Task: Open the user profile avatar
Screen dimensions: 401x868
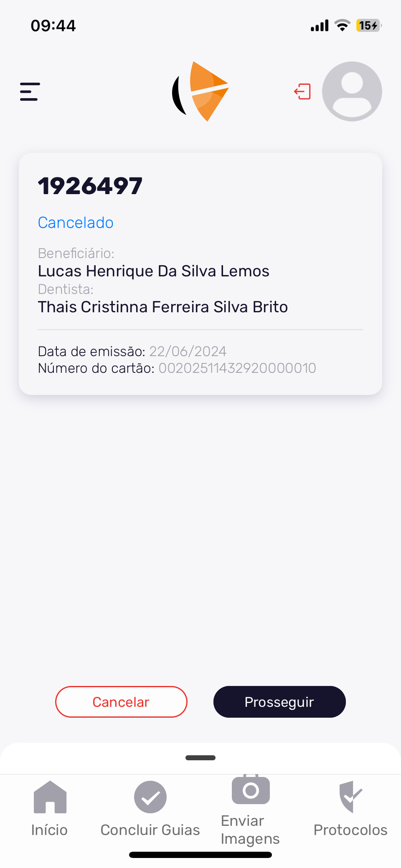Action: [x=352, y=91]
